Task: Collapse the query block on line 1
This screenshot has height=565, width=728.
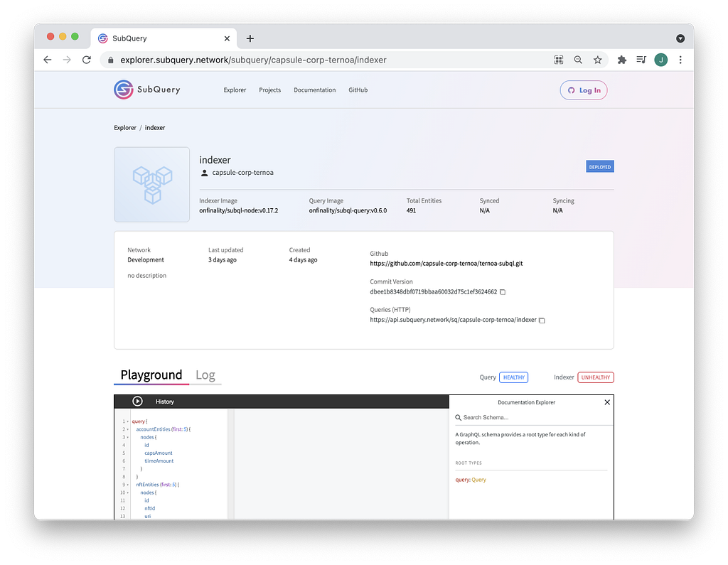Action: click(128, 421)
